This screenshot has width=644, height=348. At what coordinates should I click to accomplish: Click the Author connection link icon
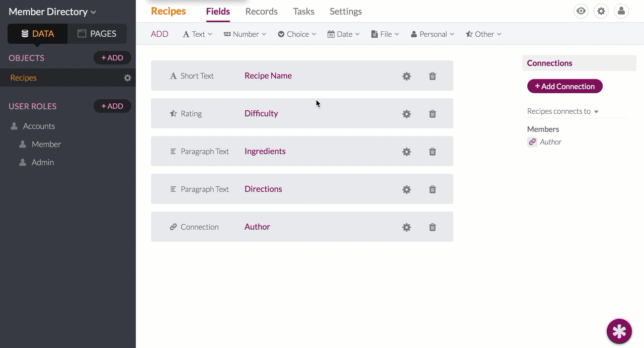coord(532,142)
